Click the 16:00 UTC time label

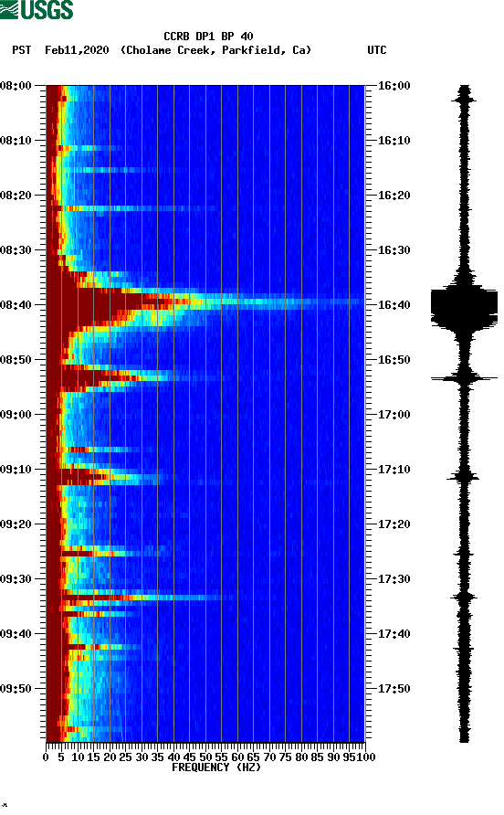tap(394, 85)
